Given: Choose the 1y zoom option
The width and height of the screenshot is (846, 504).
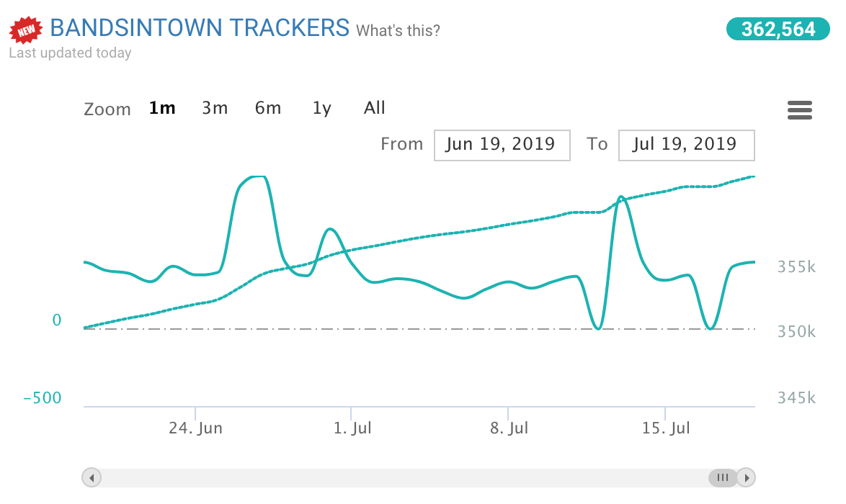Looking at the screenshot, I should [322, 108].
